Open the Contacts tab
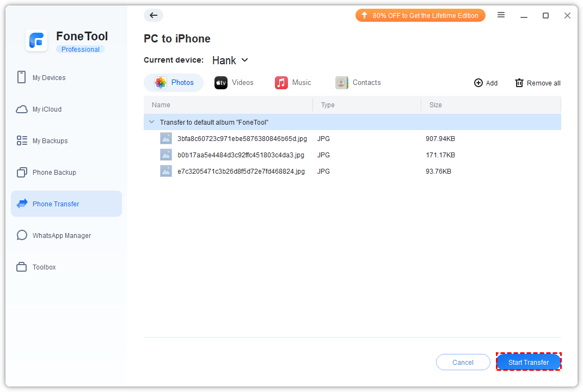 358,83
